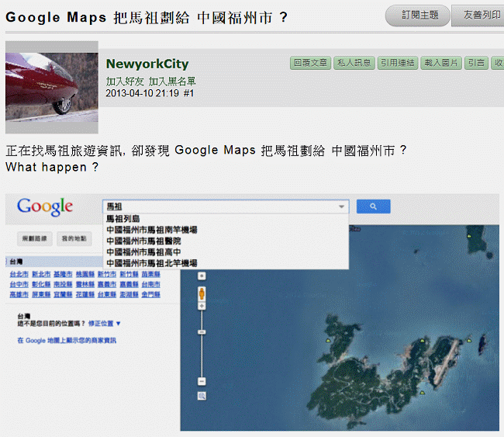The image size is (504, 437).
Task: Click the 私人訊息 button
Action: click(354, 63)
